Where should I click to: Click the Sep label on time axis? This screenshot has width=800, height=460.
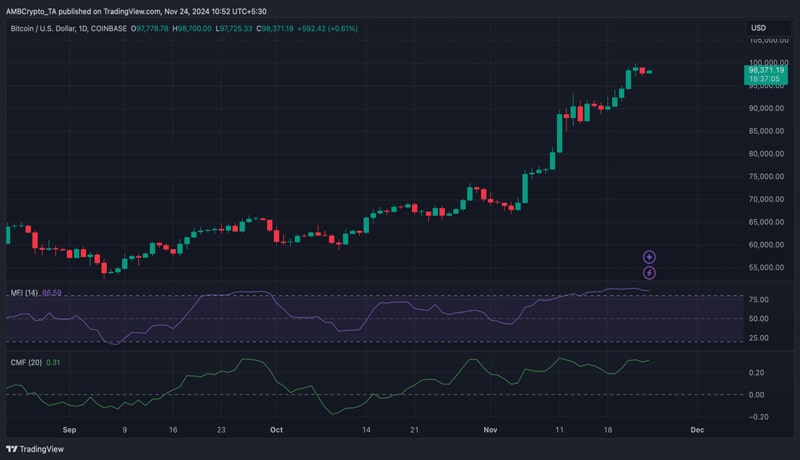click(69, 430)
